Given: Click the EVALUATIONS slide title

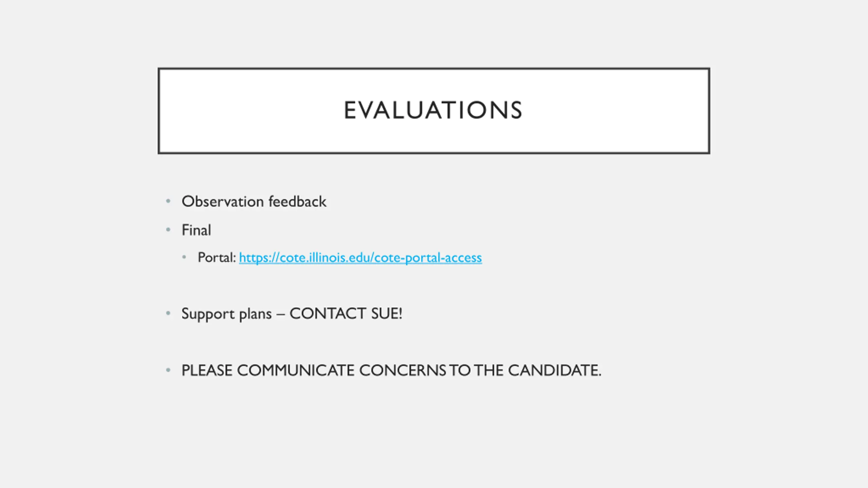Looking at the screenshot, I should click(x=433, y=110).
